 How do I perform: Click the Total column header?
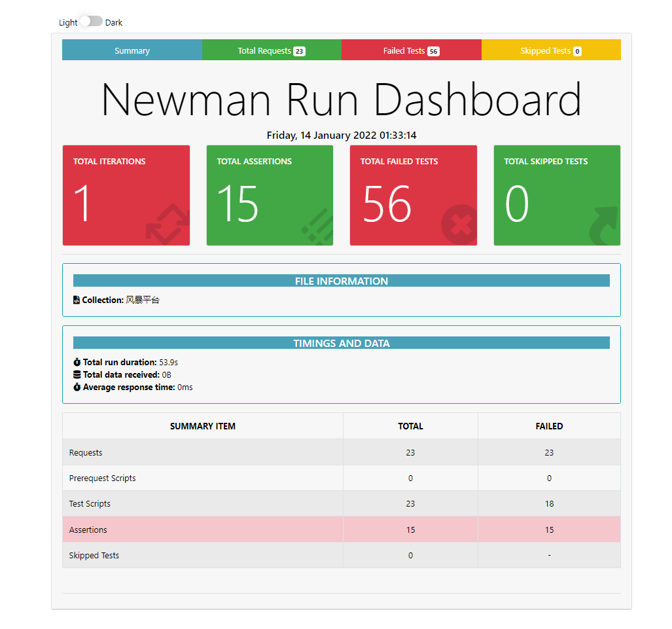410,426
